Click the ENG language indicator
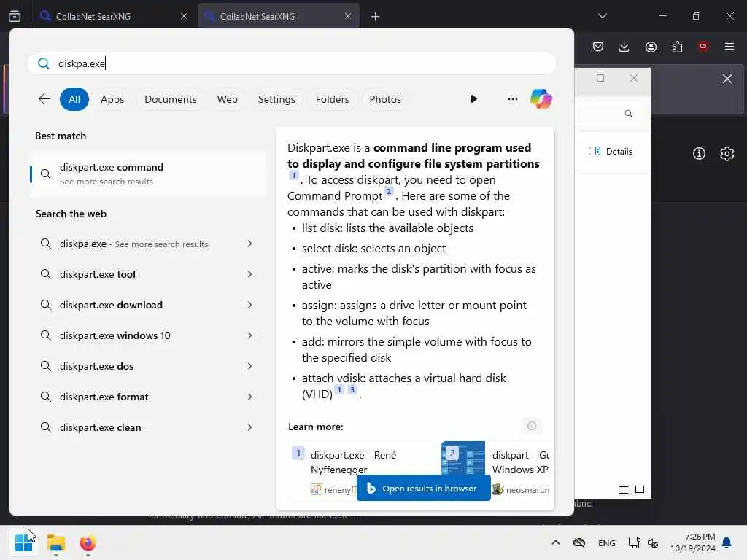Image resolution: width=747 pixels, height=560 pixels. pyautogui.click(x=606, y=542)
